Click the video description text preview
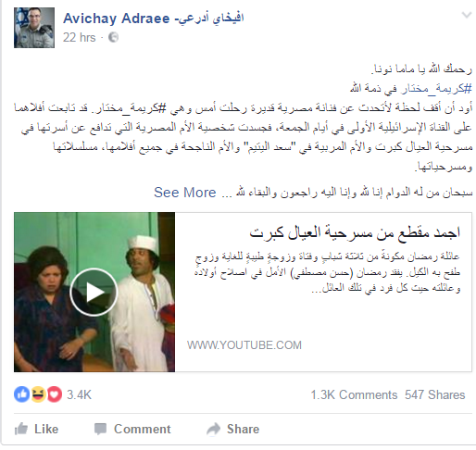The image size is (476, 450). [x=327, y=272]
